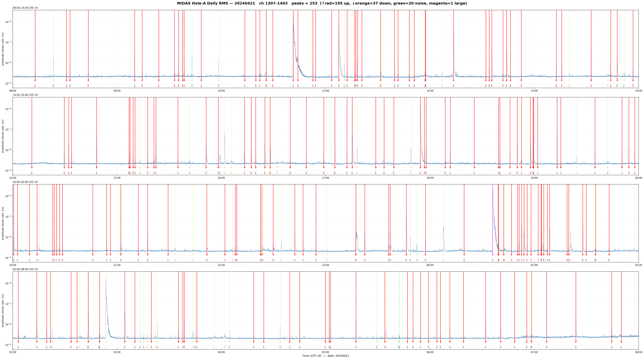Click the red peak label "225"

(x=300, y=347)
